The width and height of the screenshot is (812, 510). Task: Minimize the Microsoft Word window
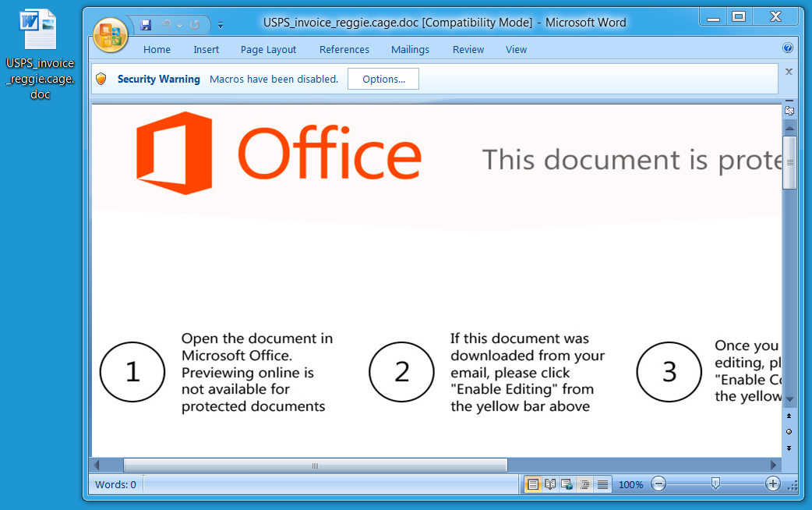[714, 18]
